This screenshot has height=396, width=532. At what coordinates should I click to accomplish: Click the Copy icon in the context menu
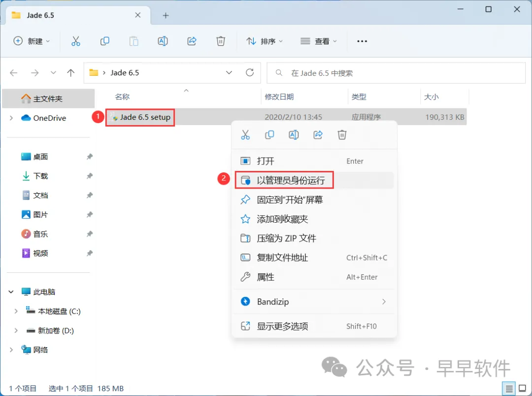point(269,135)
